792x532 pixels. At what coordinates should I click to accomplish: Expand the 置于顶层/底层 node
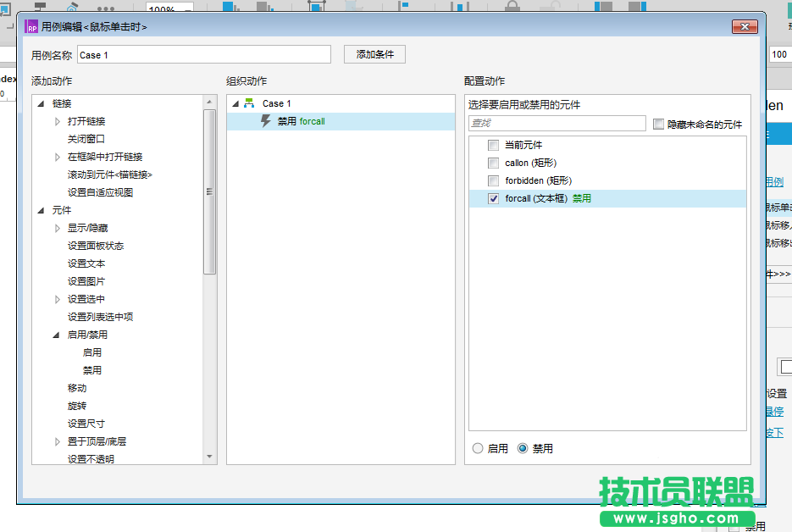coord(57,441)
